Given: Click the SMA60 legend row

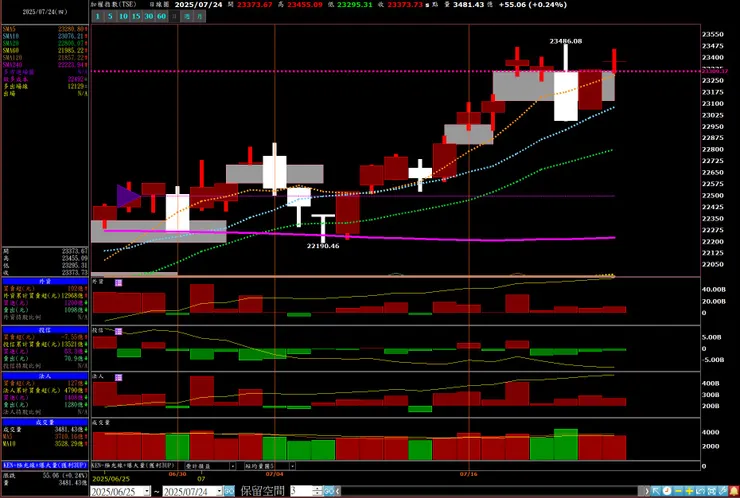Looking at the screenshot, I should click(45, 51).
